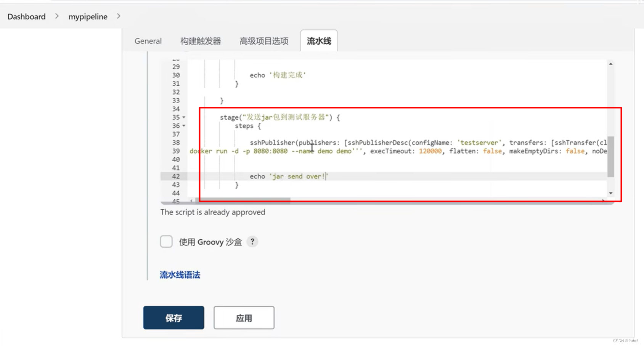Click the sshPublisher code line 38
The image size is (644, 346).
(x=429, y=143)
